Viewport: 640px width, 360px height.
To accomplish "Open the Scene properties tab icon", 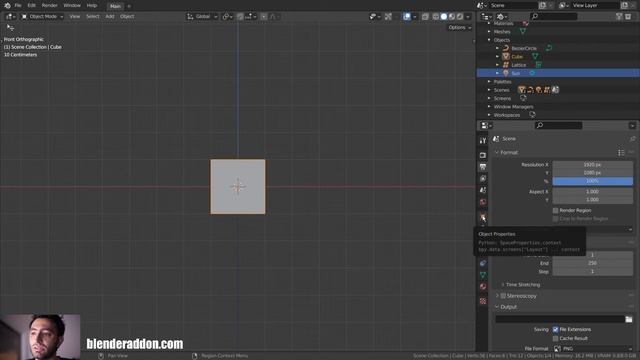I will pos(483,190).
